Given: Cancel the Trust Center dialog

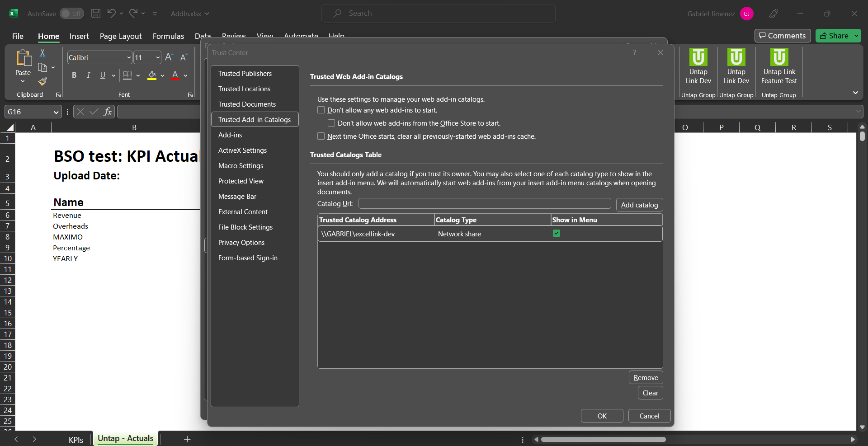Looking at the screenshot, I should (649, 416).
